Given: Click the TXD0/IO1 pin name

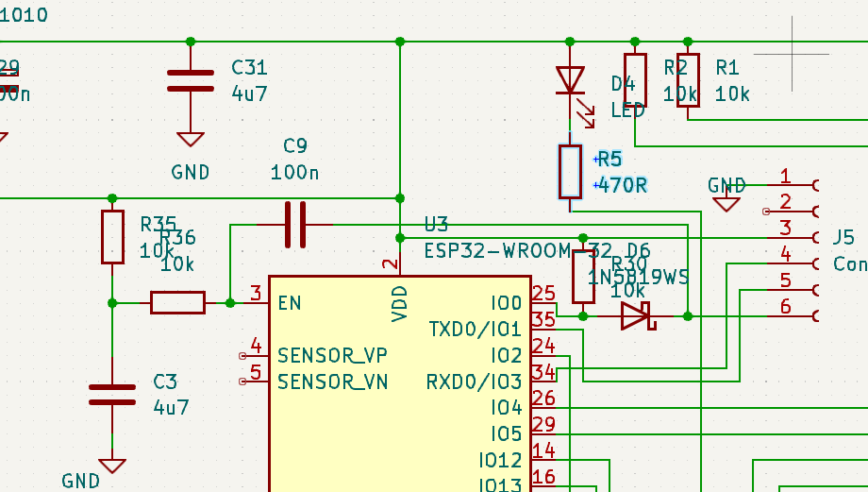Looking at the screenshot, I should tap(475, 330).
